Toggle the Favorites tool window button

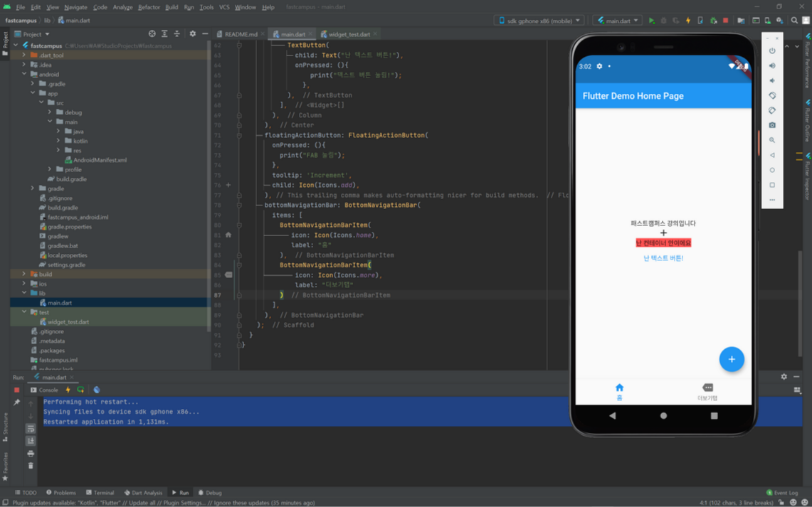click(x=5, y=466)
